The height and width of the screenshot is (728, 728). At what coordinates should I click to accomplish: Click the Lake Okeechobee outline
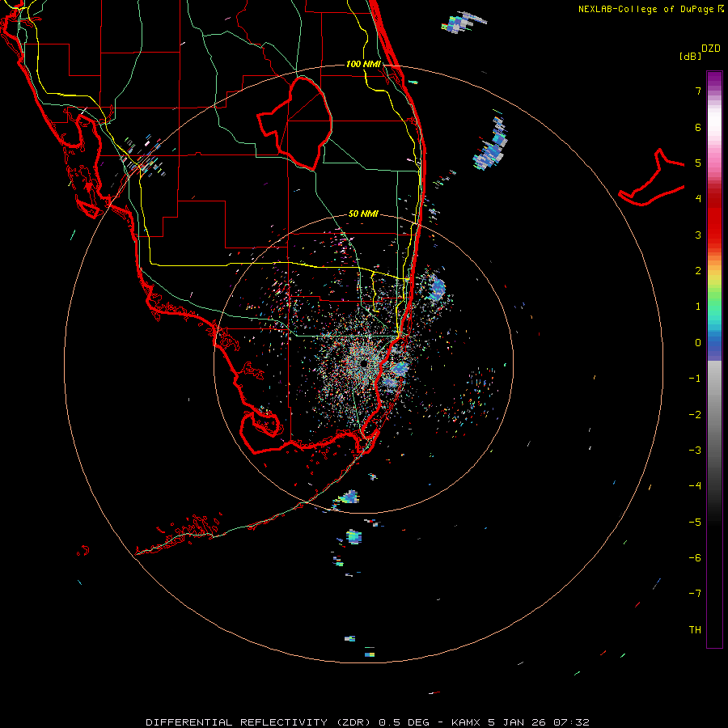pos(294,123)
